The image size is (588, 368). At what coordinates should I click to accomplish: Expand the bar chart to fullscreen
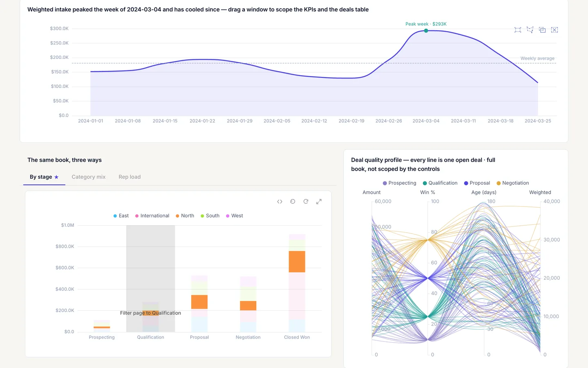(x=319, y=202)
